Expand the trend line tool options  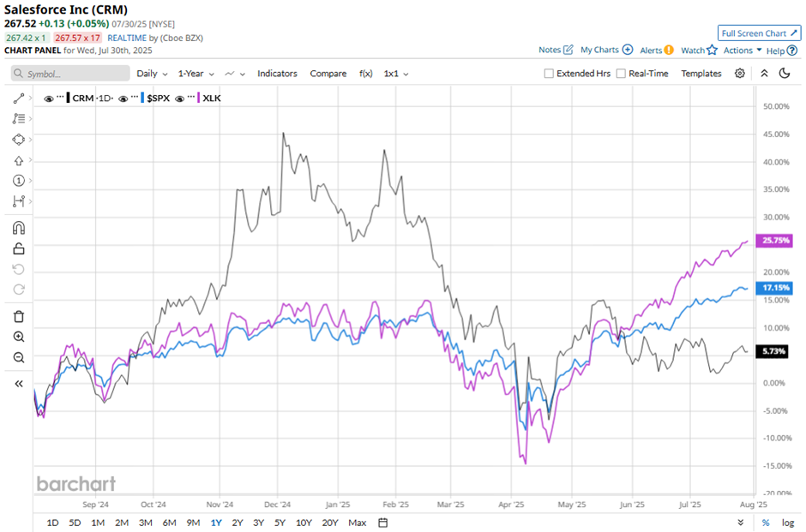tap(30, 98)
